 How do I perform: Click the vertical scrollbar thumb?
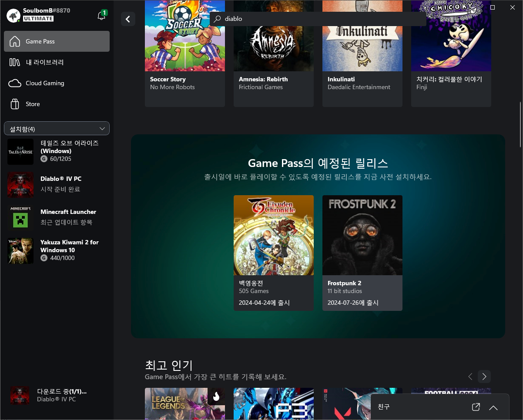tap(520, 125)
